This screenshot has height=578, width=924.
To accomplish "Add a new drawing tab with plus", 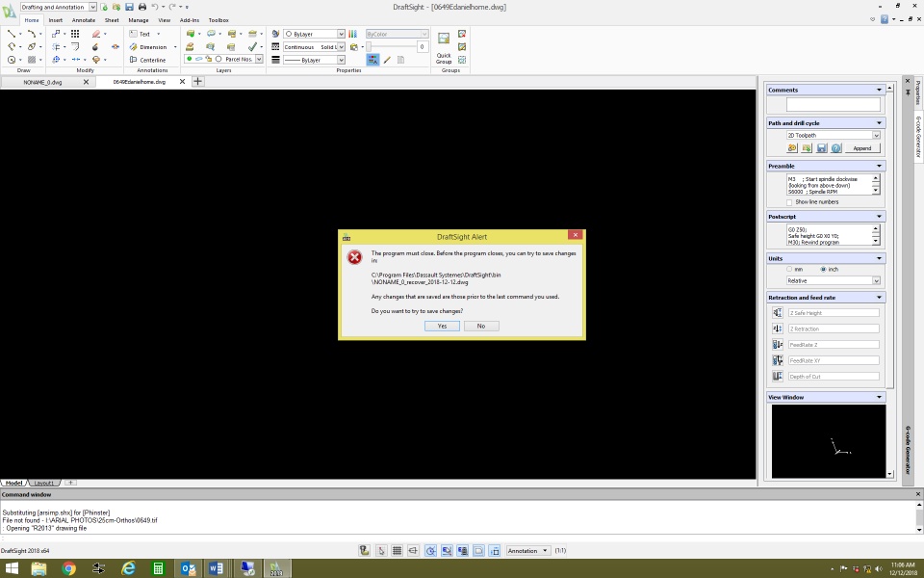I will pos(198,81).
